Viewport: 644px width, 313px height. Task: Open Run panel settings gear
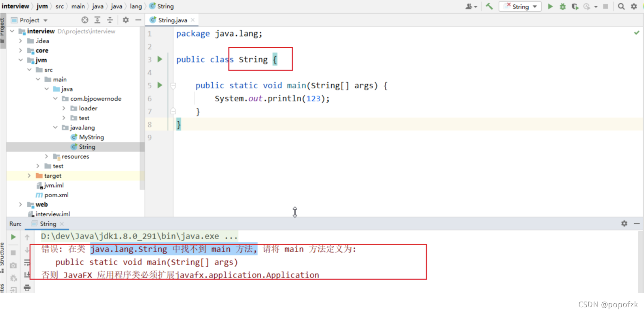[624, 224]
